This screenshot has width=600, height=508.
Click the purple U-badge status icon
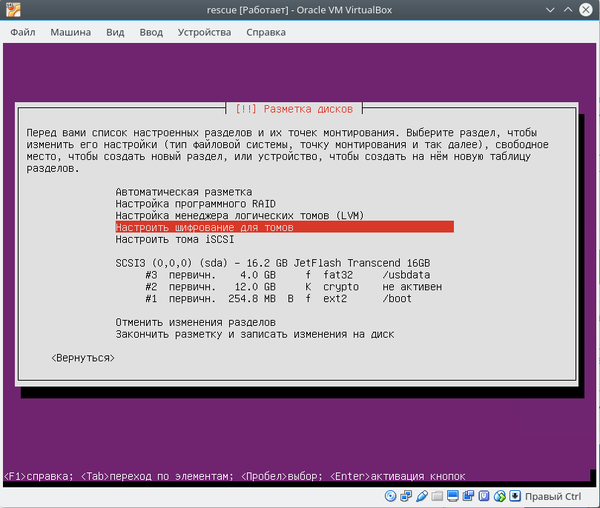coord(484,496)
